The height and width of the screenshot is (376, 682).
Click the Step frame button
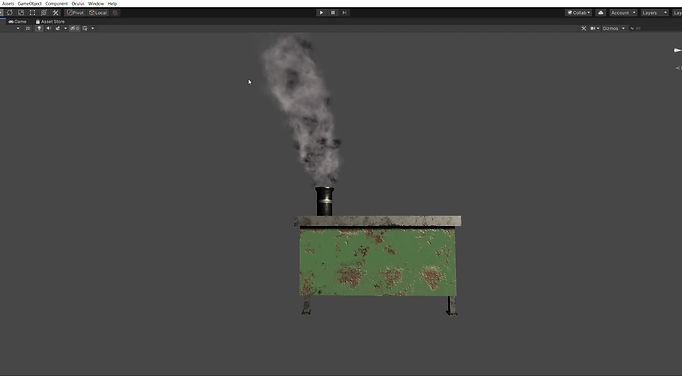point(344,13)
